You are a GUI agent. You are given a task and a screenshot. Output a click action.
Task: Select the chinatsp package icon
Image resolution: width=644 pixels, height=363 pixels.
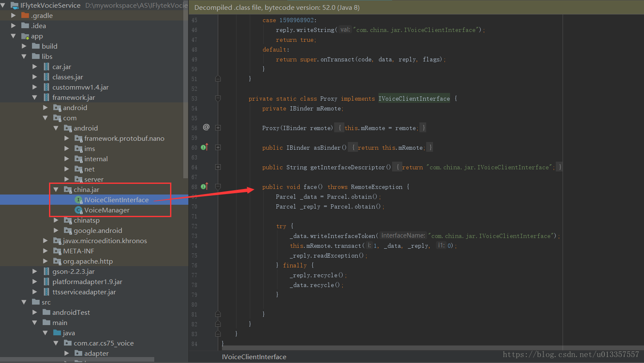pos(68,220)
